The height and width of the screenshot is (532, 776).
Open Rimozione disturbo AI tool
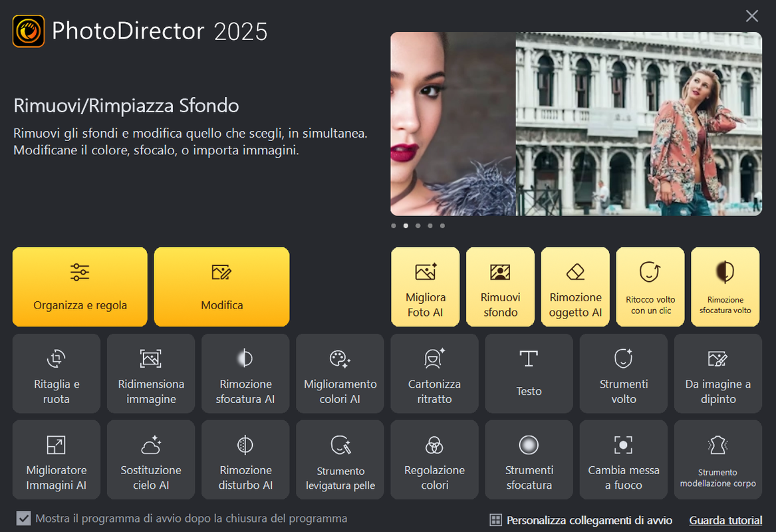245,460
